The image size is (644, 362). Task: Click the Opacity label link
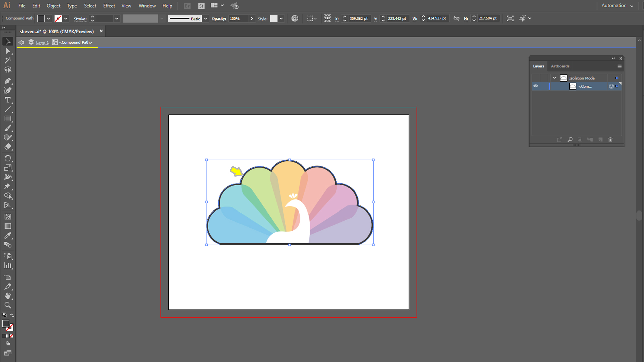click(x=219, y=19)
